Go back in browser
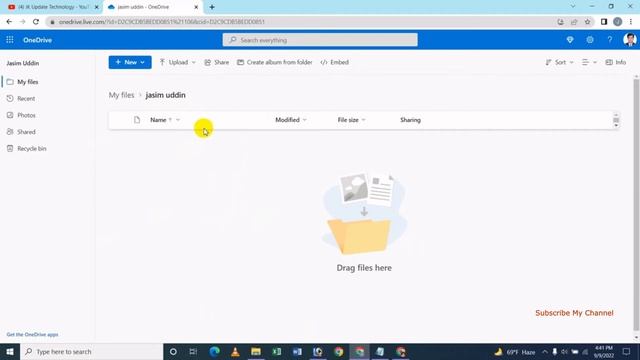Image resolution: width=640 pixels, height=360 pixels. coord(9,22)
